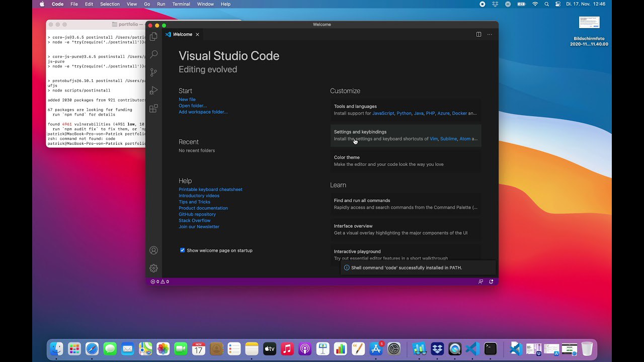Click Join our Newsletter link
The image size is (644, 362).
coord(199,227)
